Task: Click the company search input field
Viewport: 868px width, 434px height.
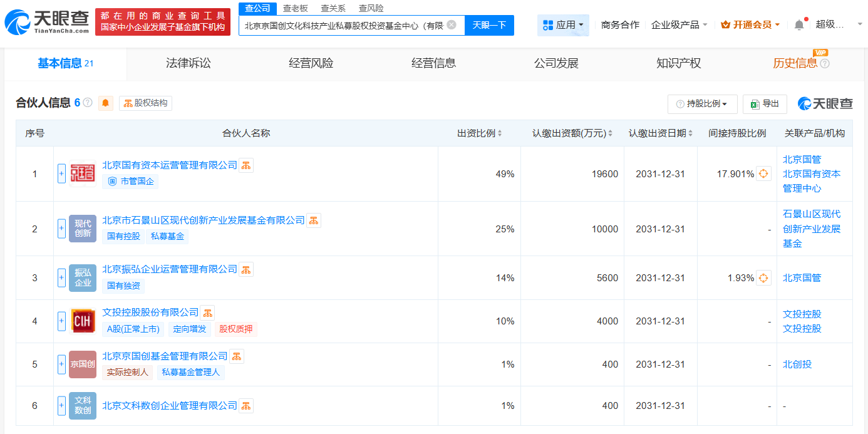Action: (x=343, y=26)
